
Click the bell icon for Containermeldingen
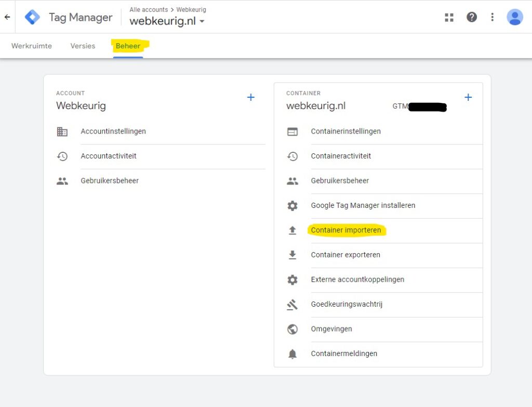(x=292, y=353)
